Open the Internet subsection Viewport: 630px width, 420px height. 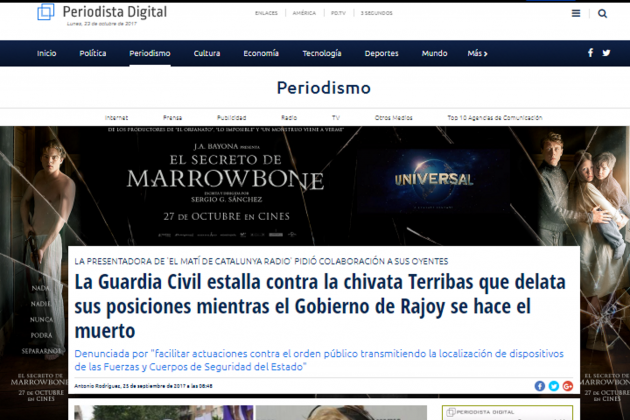coord(117,118)
